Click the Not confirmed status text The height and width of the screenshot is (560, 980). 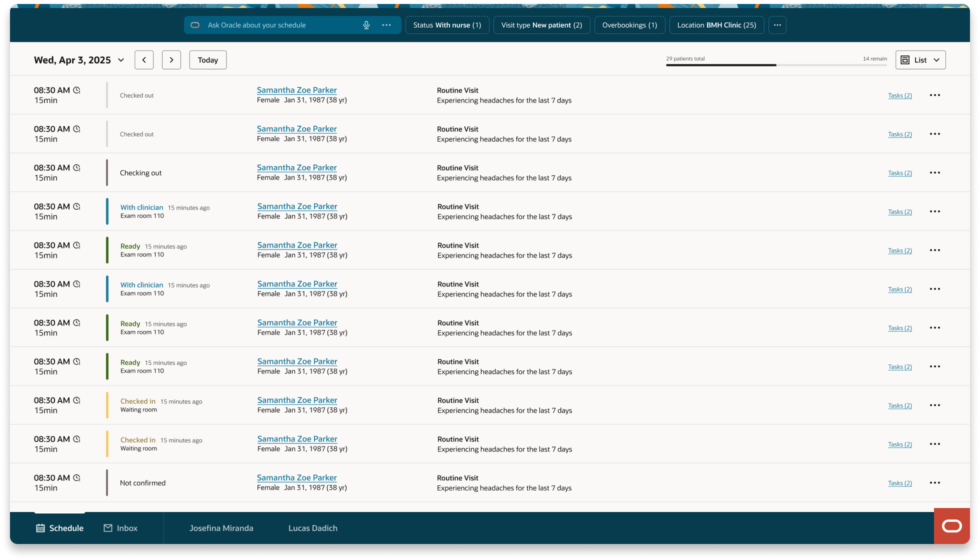tap(143, 483)
